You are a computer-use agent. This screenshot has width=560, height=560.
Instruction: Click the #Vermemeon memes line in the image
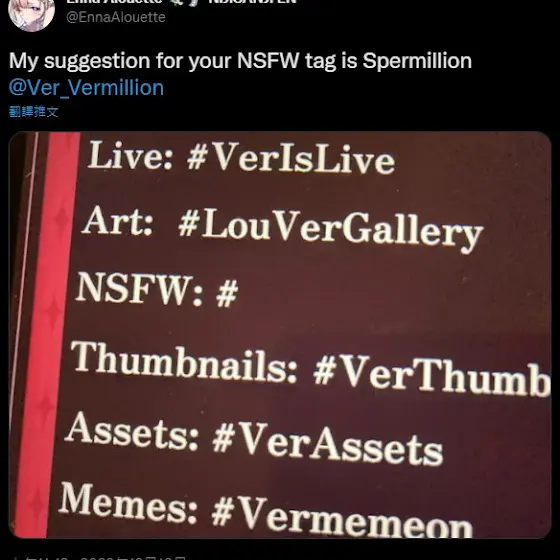(266, 511)
